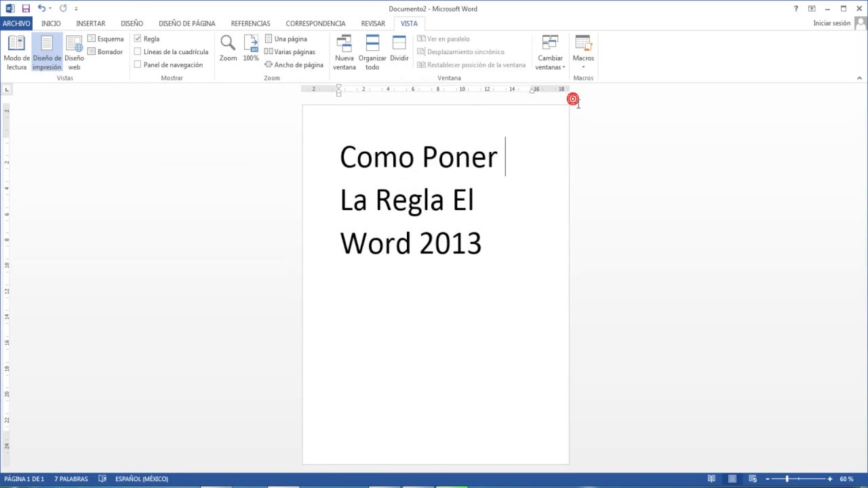Switch to INICIO tab
This screenshot has width=868, height=488.
[x=51, y=23]
